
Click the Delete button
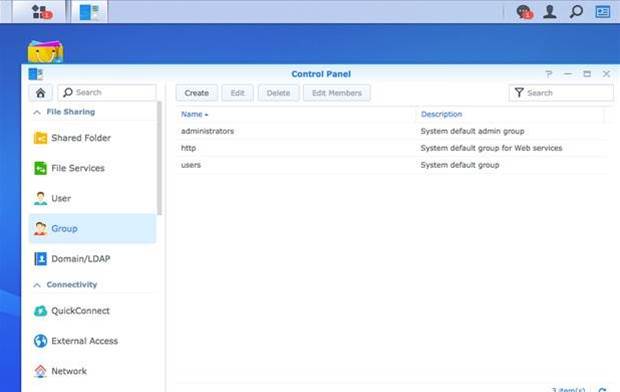278,93
